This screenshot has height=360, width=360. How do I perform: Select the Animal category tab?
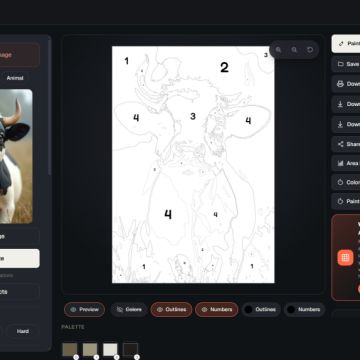coord(15,78)
